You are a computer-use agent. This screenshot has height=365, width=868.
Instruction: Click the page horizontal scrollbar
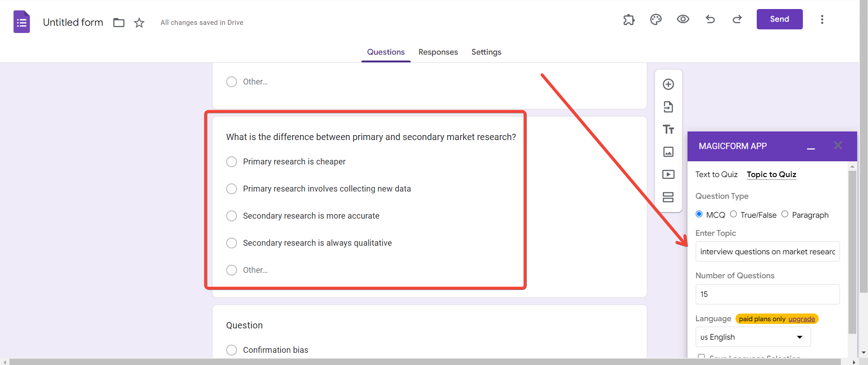click(425, 362)
